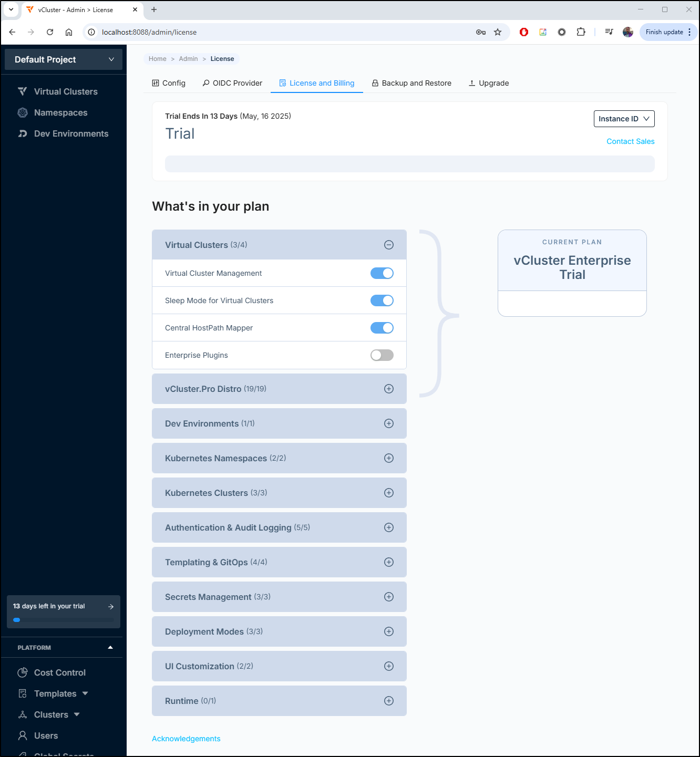
Task: Select License and Billing tab
Action: [316, 83]
